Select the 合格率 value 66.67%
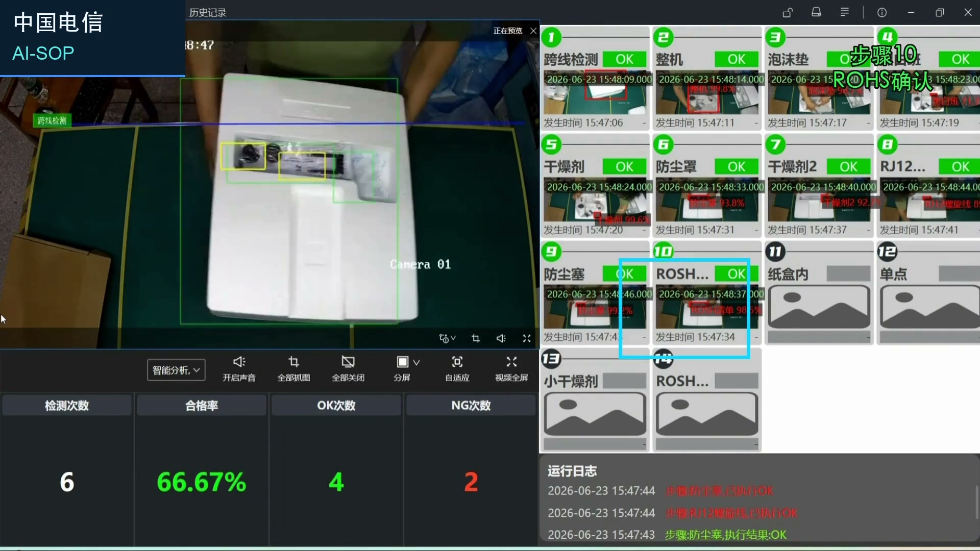 pos(202,482)
